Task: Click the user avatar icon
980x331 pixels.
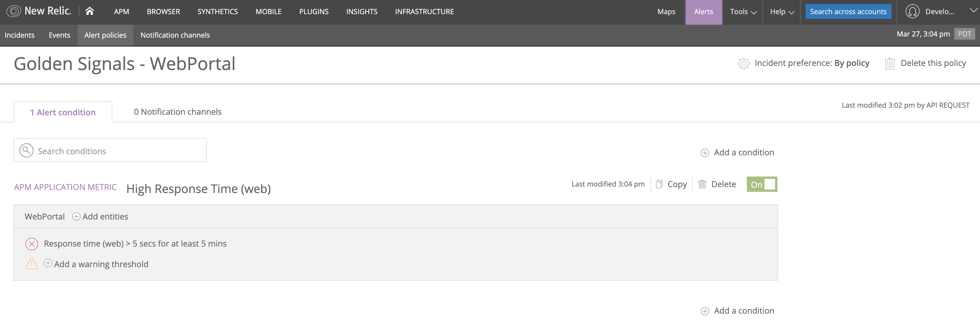Action: pyautogui.click(x=912, y=11)
